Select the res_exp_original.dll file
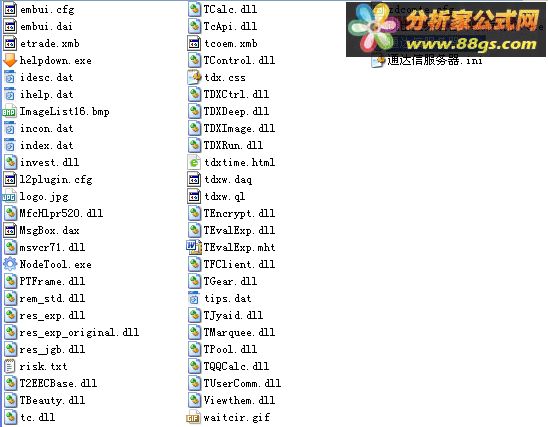Image resolution: width=548 pixels, height=427 pixels. [x=71, y=332]
